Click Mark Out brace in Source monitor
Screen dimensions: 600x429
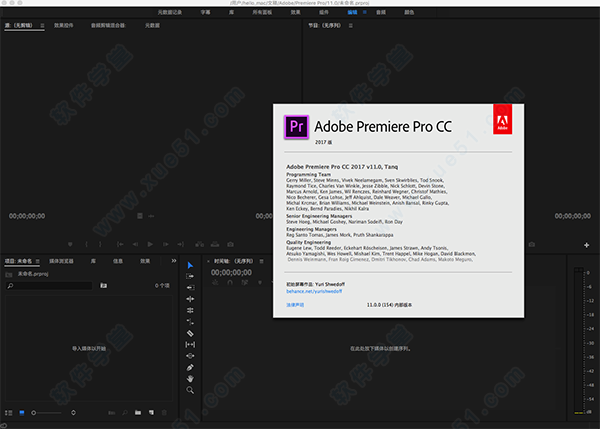[100, 244]
